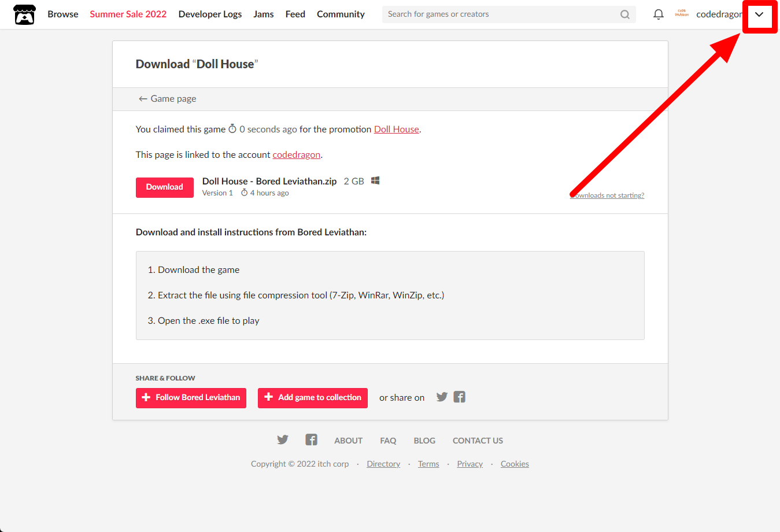Open footer Twitter icon
Viewport: 780px width, 532px height.
[283, 440]
